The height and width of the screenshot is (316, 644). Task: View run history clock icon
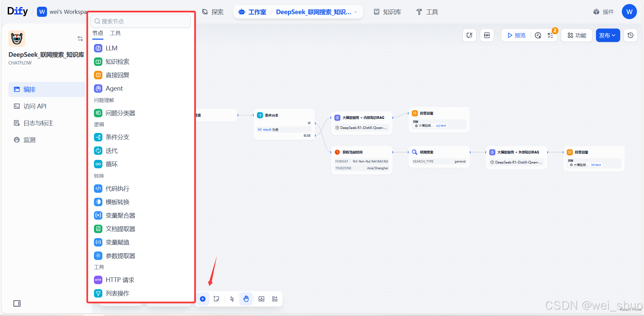tap(538, 35)
